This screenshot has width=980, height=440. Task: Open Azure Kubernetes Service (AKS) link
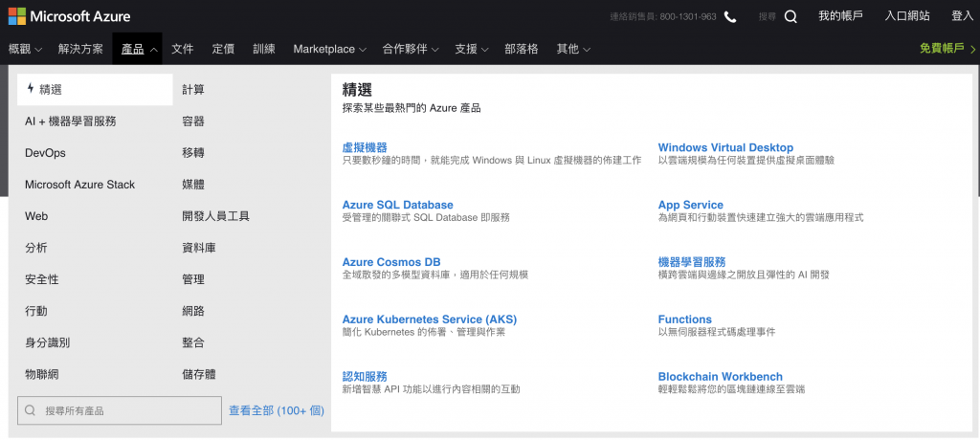430,319
